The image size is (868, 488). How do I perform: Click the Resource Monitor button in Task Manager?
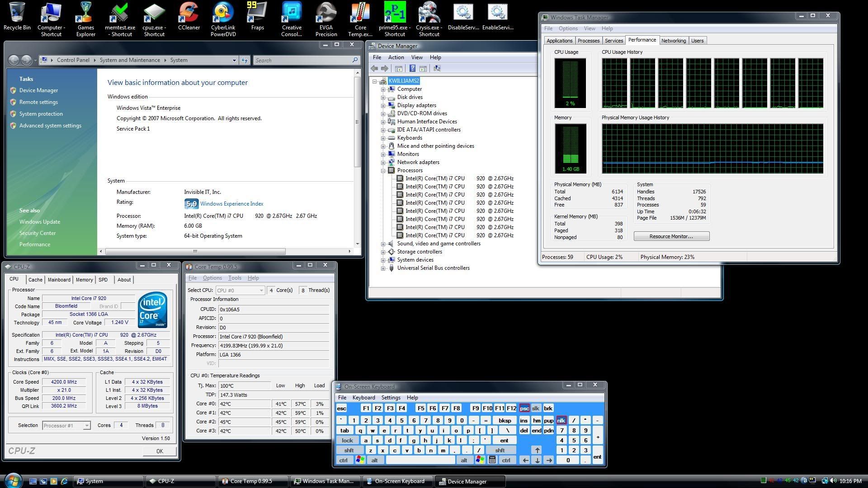(671, 236)
